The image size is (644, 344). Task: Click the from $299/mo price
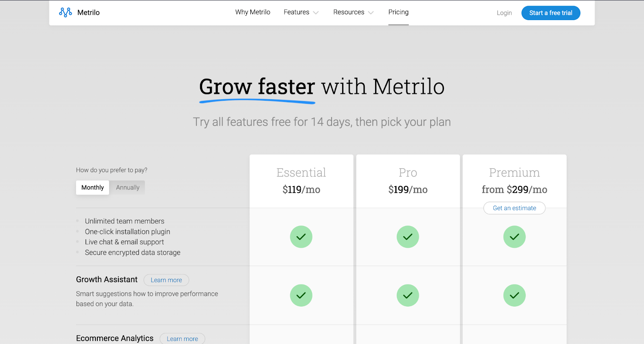coord(514,190)
